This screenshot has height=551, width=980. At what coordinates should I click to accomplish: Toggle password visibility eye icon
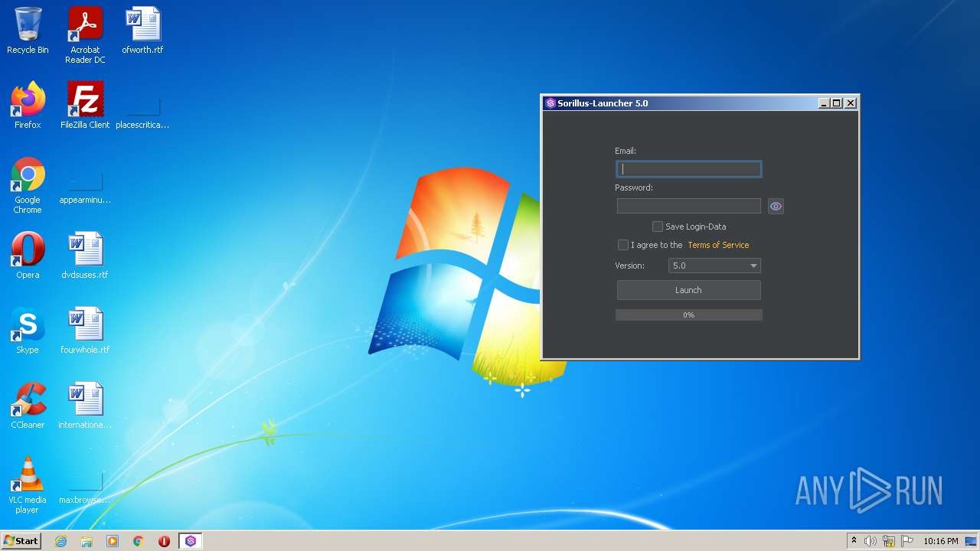click(776, 206)
